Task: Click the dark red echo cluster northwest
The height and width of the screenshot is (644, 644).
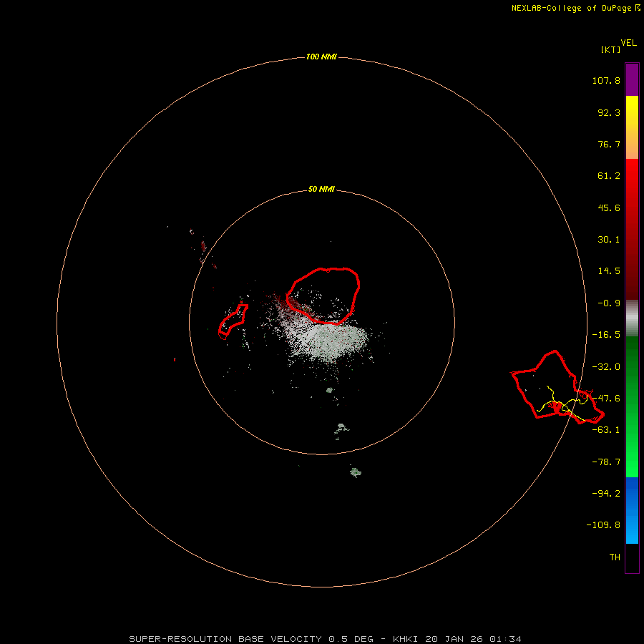Action: tap(203, 246)
